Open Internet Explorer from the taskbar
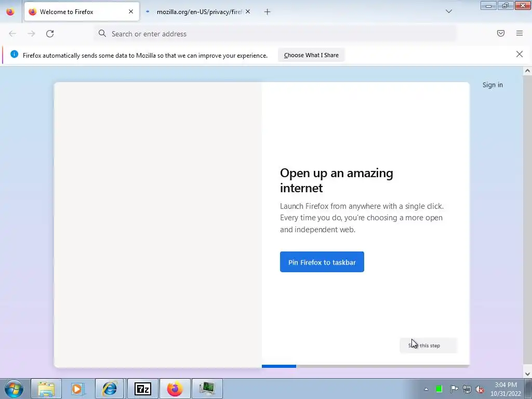This screenshot has height=399, width=532. (110, 389)
